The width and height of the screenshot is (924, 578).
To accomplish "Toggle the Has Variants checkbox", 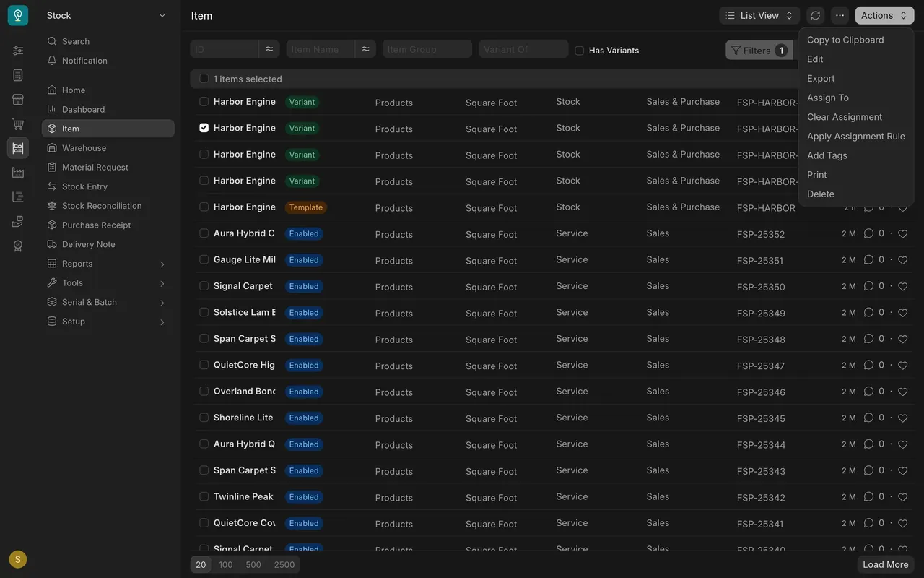I will coord(579,51).
